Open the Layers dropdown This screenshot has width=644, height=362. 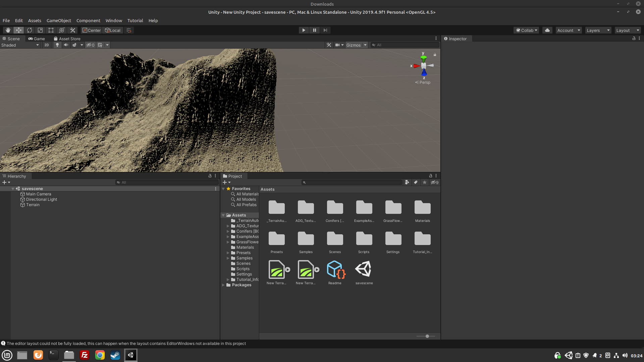point(598,30)
